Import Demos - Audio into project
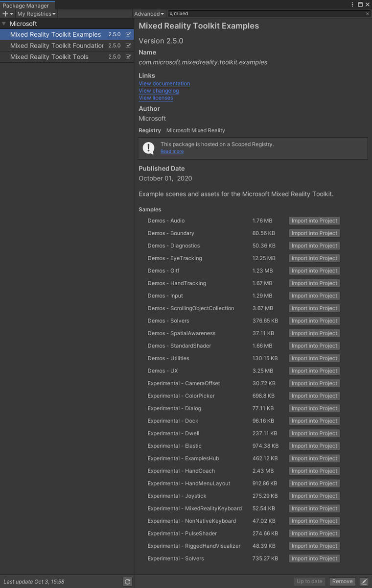 (x=314, y=221)
